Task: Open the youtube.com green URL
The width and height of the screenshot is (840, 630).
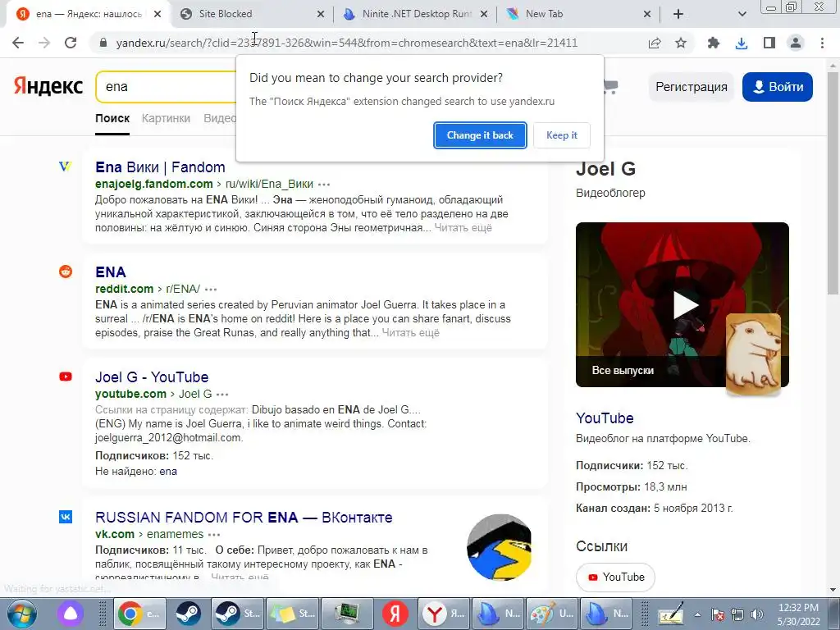Action: (x=130, y=394)
